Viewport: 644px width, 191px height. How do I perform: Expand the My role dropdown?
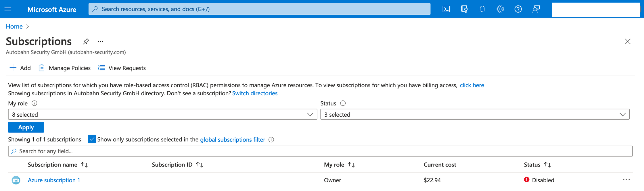pyautogui.click(x=162, y=114)
